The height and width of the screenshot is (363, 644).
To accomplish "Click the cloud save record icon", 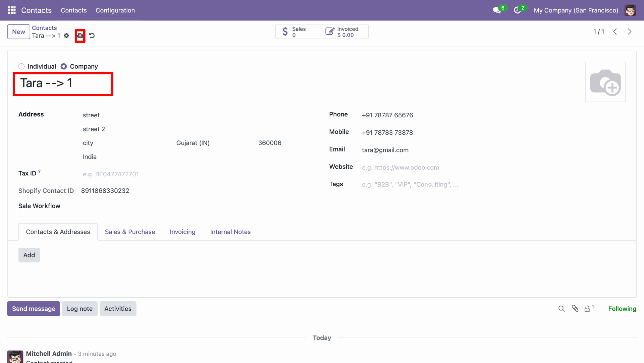I will tap(80, 36).
